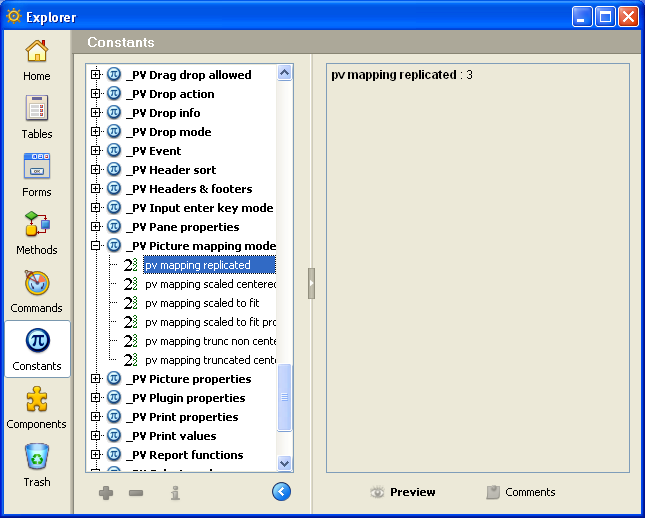Image resolution: width=645 pixels, height=518 pixels.
Task: Expand the _PV Drag drop allowed group
Action: click(x=96, y=75)
